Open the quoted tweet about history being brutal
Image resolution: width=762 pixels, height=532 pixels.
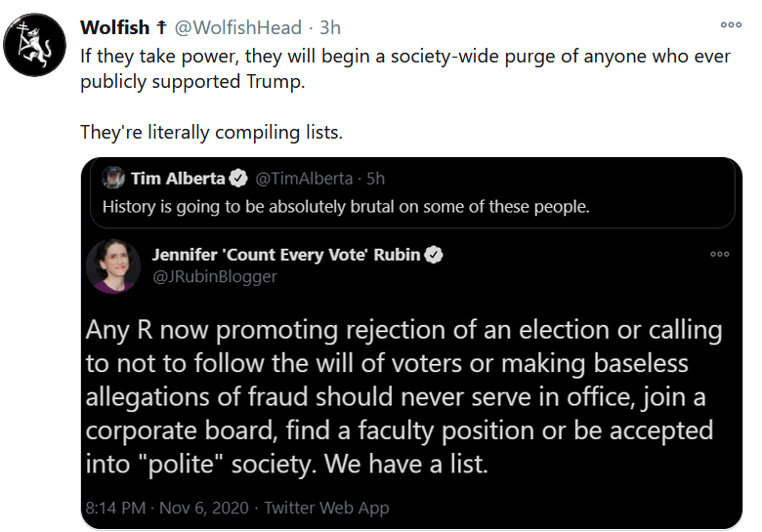pyautogui.click(x=346, y=206)
